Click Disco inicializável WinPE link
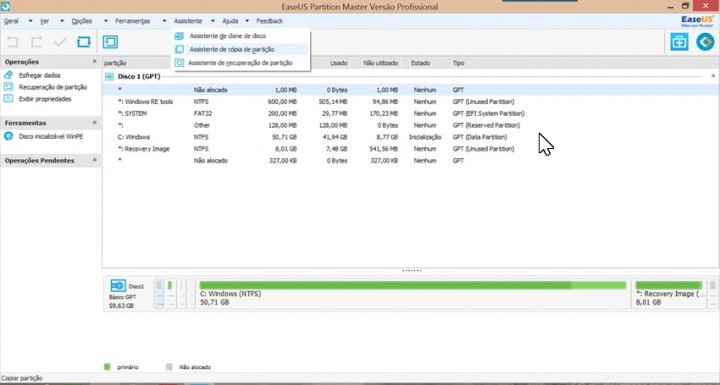This screenshot has height=385, width=720. (51, 137)
